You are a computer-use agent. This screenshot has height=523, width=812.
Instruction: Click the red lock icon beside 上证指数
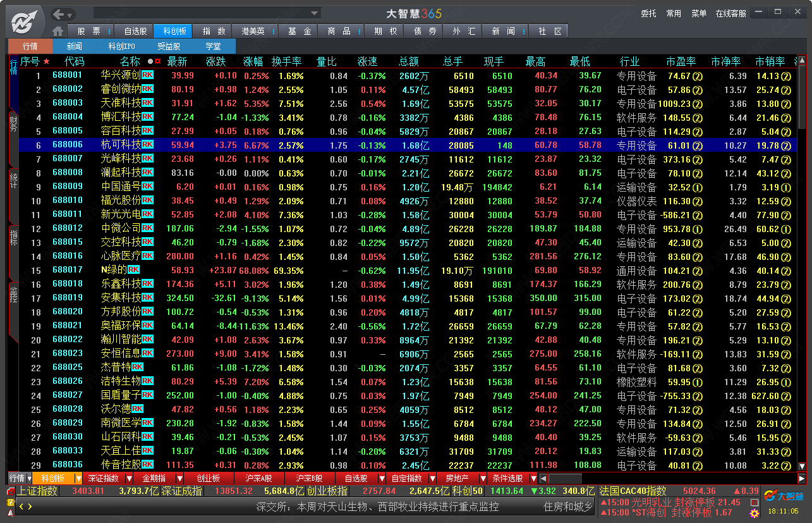[11, 491]
